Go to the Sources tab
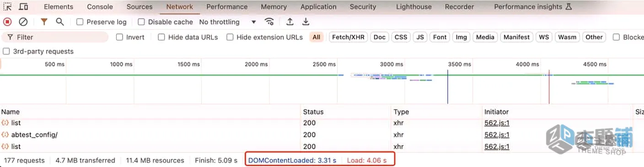The image size is (644, 167). [140, 7]
